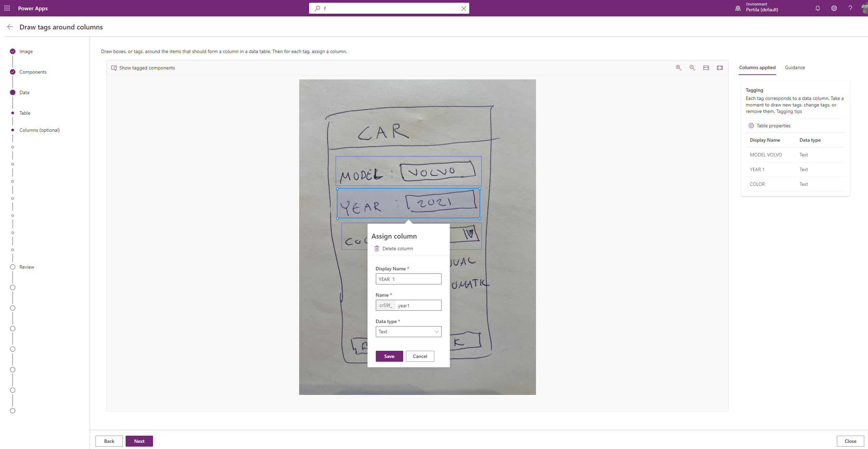Clear the search box with X
The height and width of the screenshot is (449, 868).
[x=463, y=9]
